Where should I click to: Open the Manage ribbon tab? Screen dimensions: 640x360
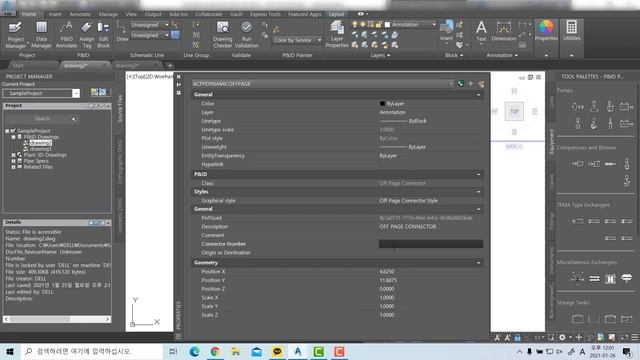pyautogui.click(x=108, y=14)
